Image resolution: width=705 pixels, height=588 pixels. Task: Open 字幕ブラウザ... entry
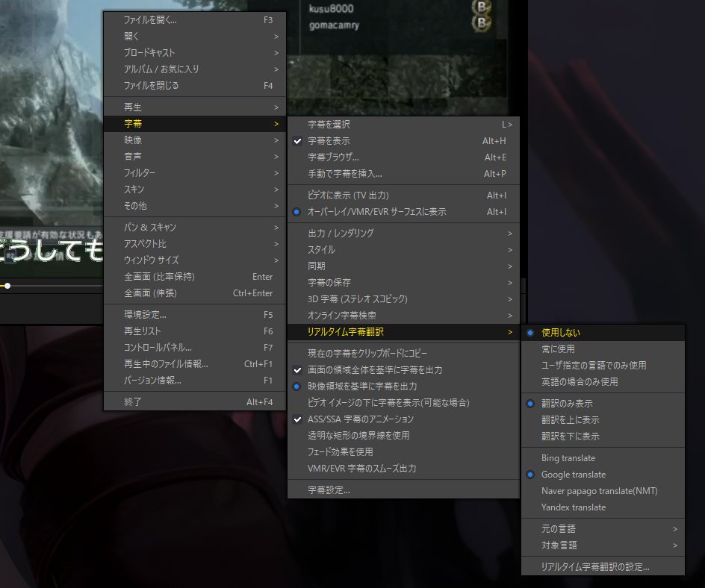point(403,157)
